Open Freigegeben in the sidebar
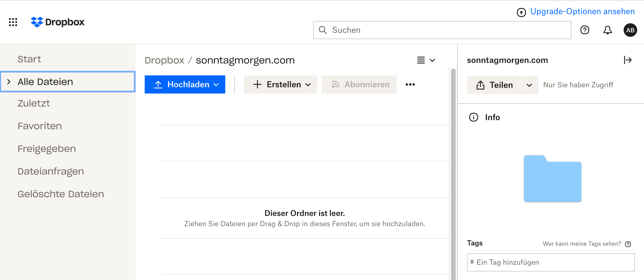Viewport: 644px width, 280px height. (47, 149)
